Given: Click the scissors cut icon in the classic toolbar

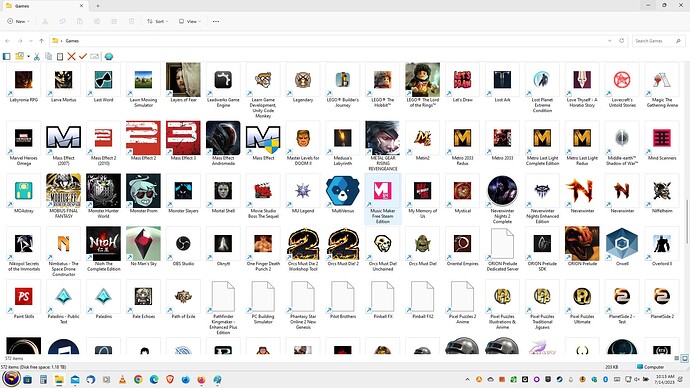Looking at the screenshot, I should click(37, 56).
